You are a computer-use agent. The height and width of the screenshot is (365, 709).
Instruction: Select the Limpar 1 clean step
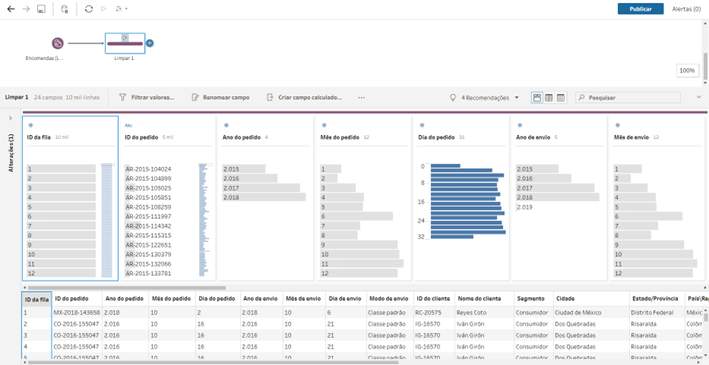125,43
